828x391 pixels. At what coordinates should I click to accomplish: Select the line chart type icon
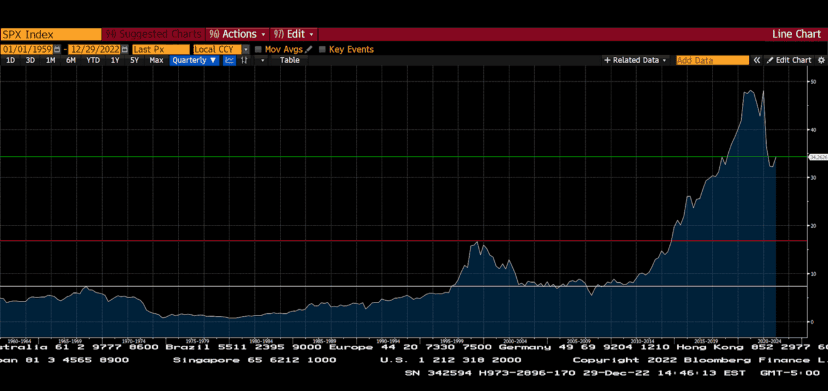[x=229, y=60]
